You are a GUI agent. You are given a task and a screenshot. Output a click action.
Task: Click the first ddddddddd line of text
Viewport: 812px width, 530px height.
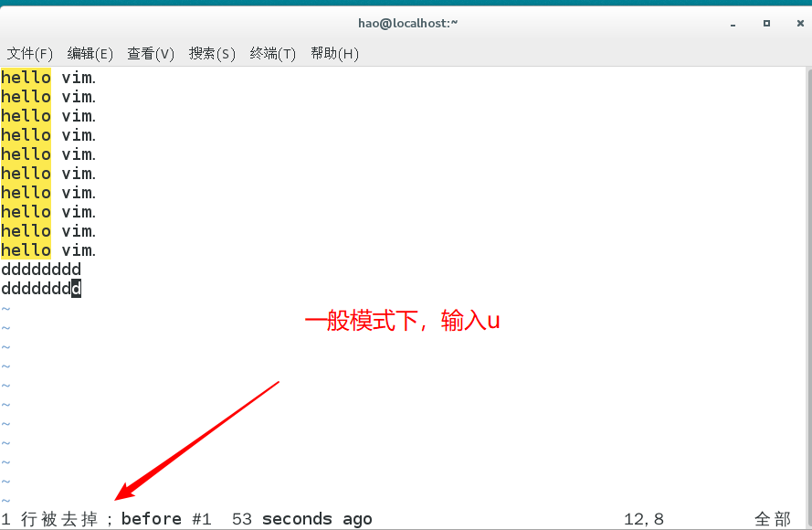(41, 270)
